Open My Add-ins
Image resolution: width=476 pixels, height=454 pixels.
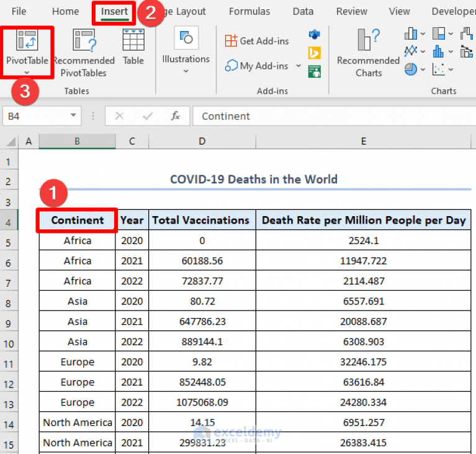pos(257,66)
